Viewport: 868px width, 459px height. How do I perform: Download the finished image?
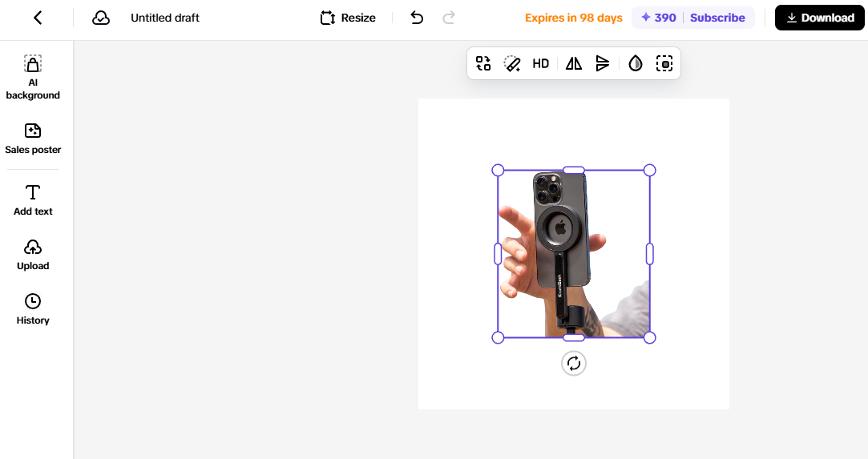[819, 18]
